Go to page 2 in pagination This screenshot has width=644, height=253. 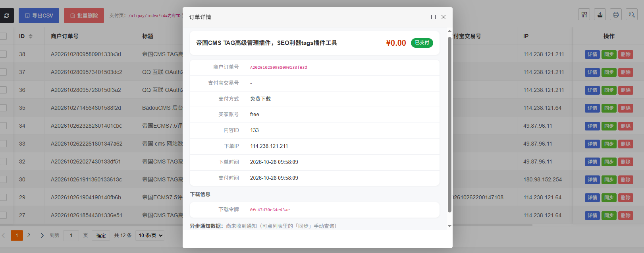29,235
